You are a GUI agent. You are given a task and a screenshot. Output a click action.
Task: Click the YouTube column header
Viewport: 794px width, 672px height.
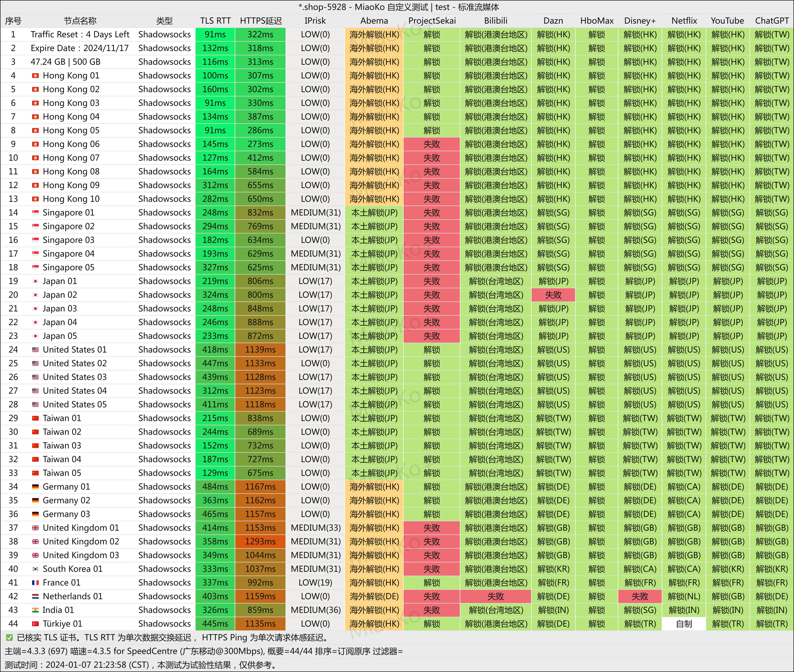point(727,21)
